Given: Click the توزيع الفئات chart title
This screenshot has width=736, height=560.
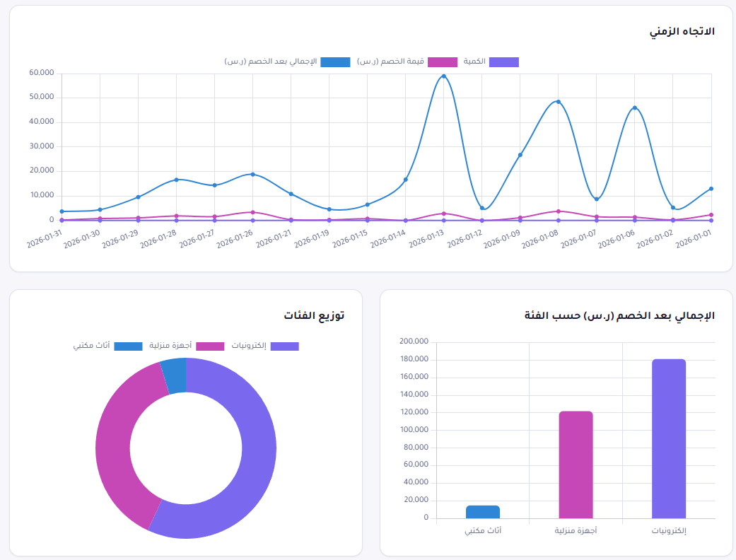Looking at the screenshot, I should point(314,315).
